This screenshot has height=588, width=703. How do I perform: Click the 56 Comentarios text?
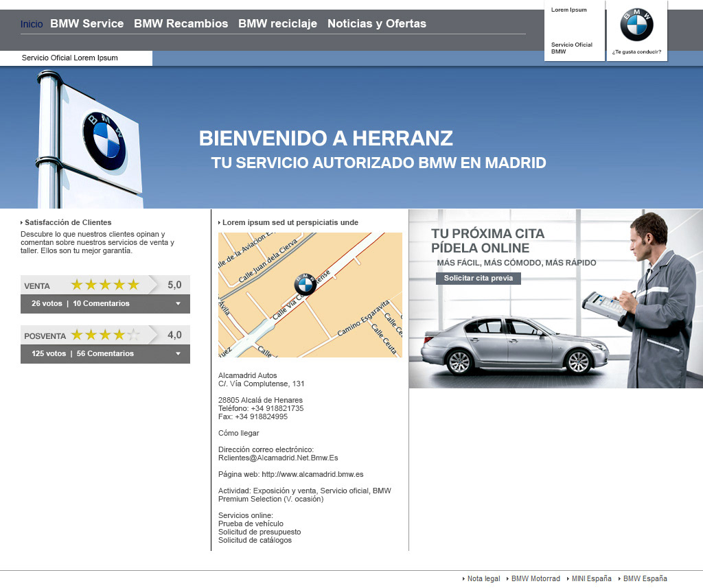[x=105, y=353]
